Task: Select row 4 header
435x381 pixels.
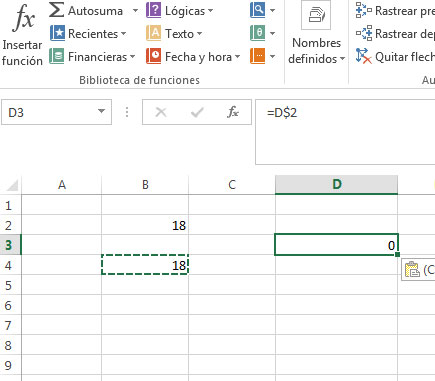Action: point(10,265)
